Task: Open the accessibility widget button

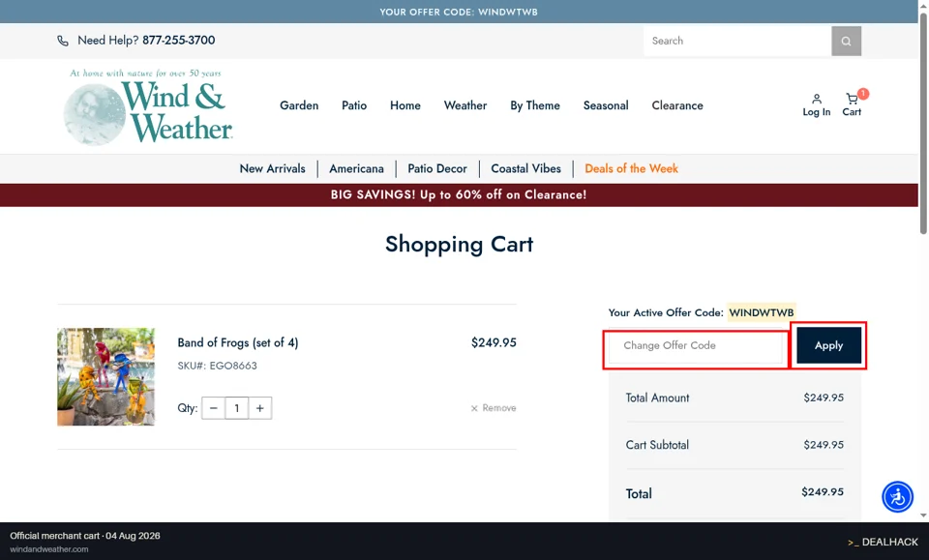Action: click(898, 497)
